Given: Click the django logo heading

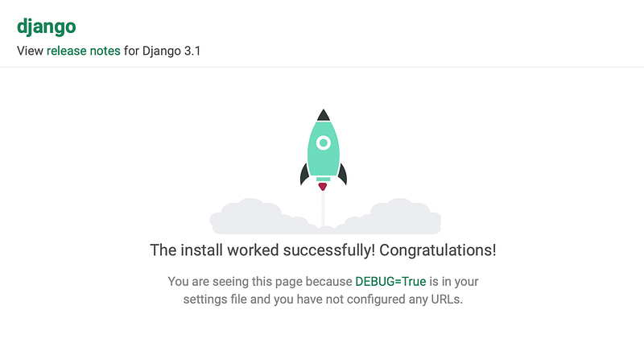Looking at the screenshot, I should [x=47, y=27].
